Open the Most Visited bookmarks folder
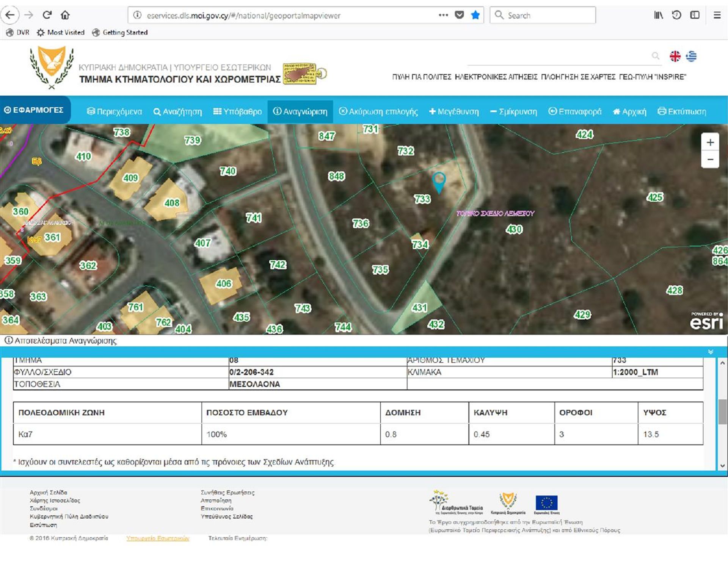The width and height of the screenshot is (728, 582). [x=61, y=33]
